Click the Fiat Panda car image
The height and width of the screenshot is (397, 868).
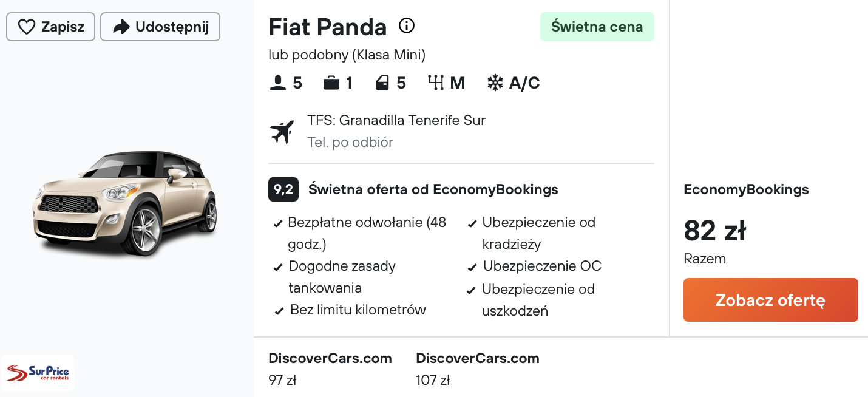click(x=125, y=203)
